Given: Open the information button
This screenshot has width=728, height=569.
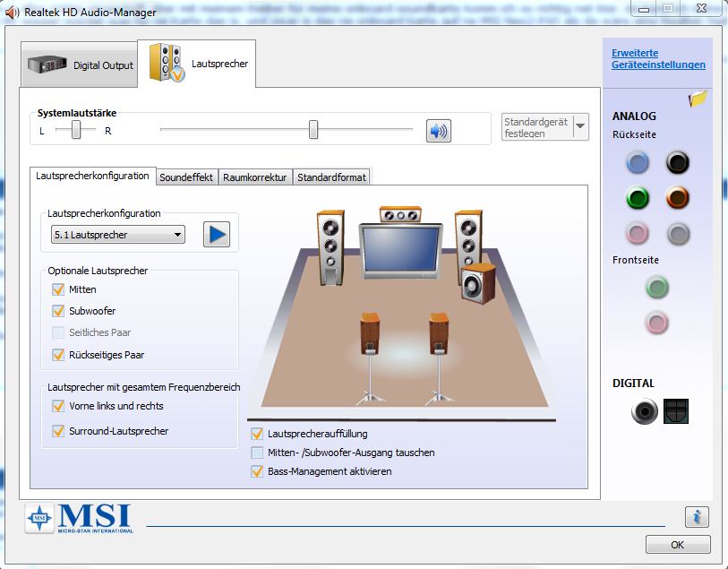Looking at the screenshot, I should [x=697, y=517].
